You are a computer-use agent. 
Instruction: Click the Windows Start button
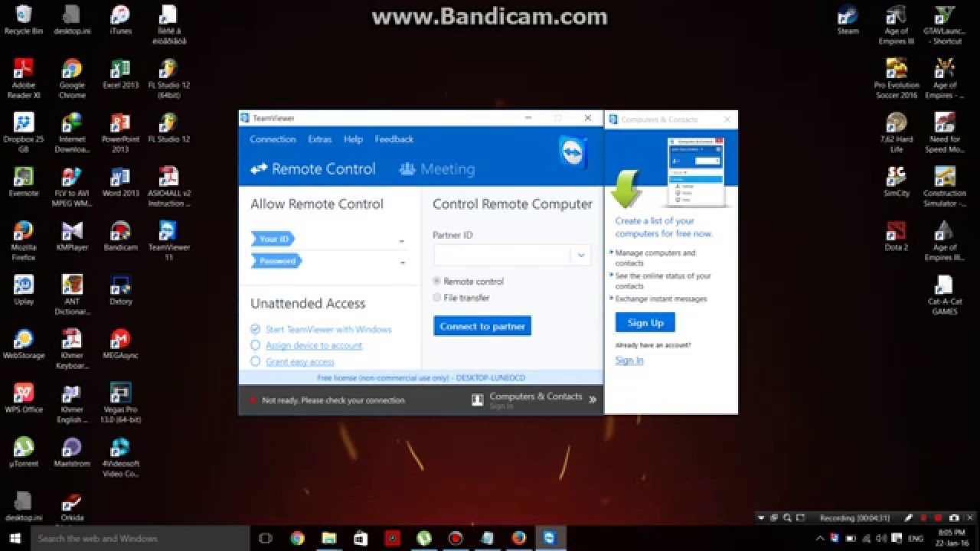(15, 538)
